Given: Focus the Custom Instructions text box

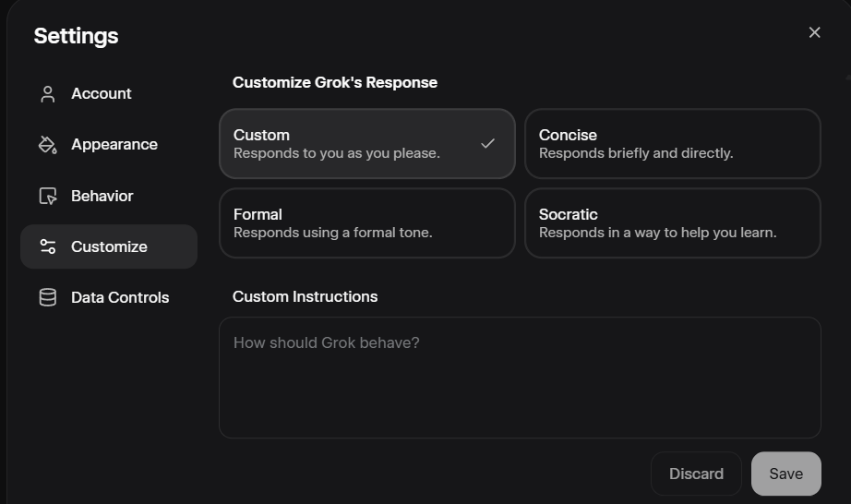Looking at the screenshot, I should (520, 378).
